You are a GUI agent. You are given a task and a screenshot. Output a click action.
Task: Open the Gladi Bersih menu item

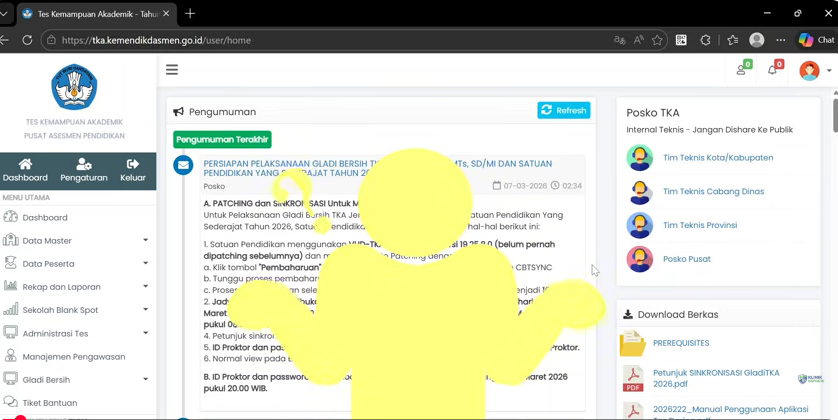[46, 380]
